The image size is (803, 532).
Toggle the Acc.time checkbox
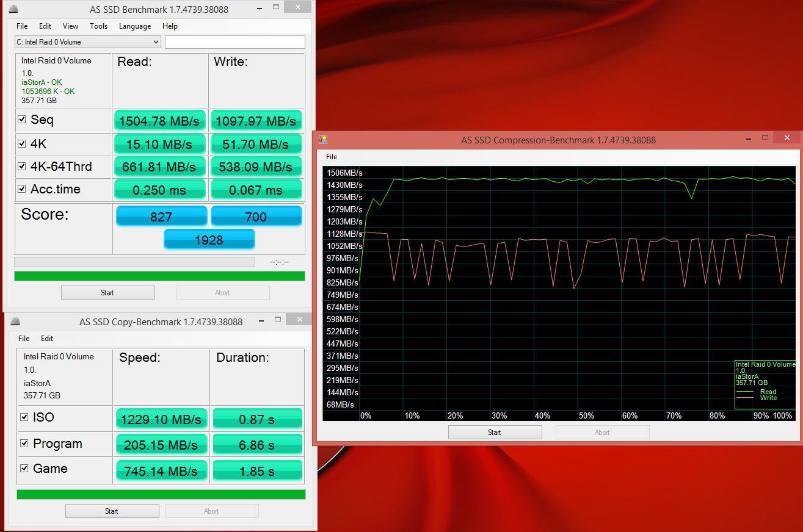(22, 189)
